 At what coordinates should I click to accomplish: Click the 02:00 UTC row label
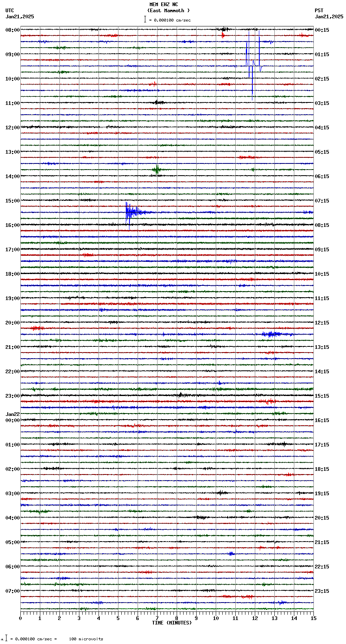click(13, 469)
